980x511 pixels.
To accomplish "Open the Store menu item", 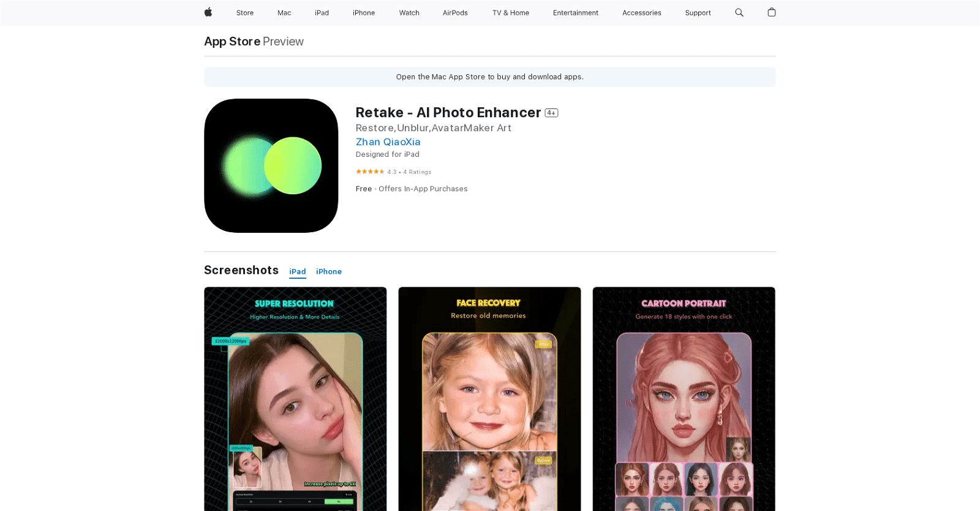I will point(245,13).
